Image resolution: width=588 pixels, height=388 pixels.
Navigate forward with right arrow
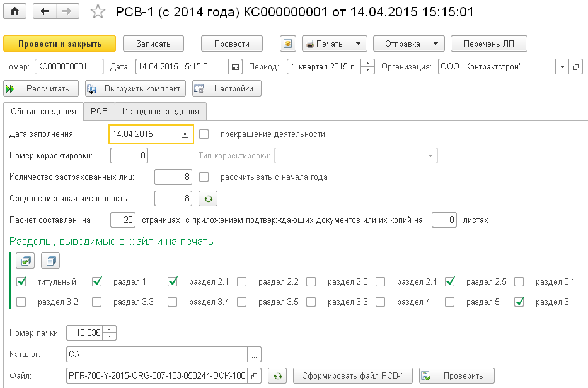pyautogui.click(x=67, y=11)
